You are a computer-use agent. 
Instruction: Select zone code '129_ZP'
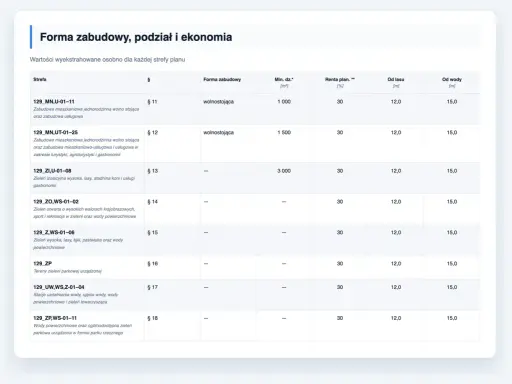coord(42,263)
